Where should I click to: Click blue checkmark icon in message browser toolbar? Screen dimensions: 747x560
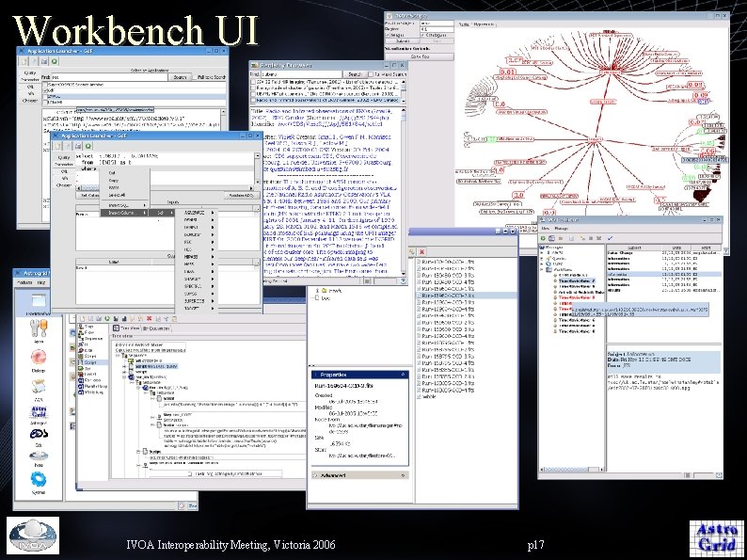(x=611, y=238)
